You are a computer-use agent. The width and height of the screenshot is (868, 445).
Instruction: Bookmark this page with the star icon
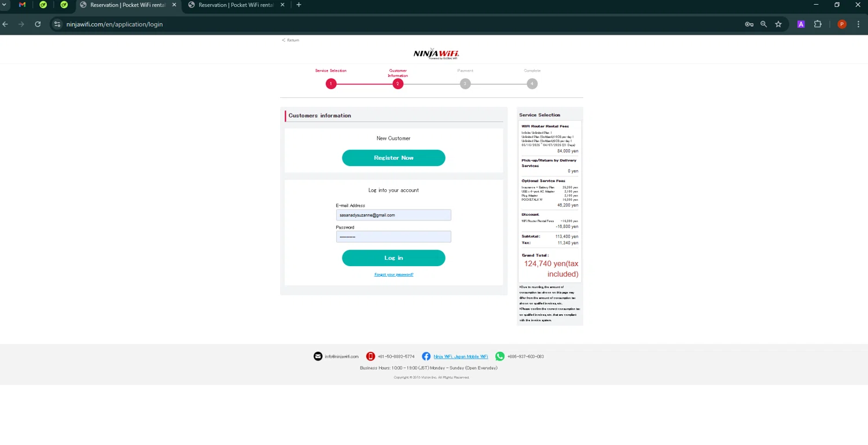pyautogui.click(x=778, y=24)
